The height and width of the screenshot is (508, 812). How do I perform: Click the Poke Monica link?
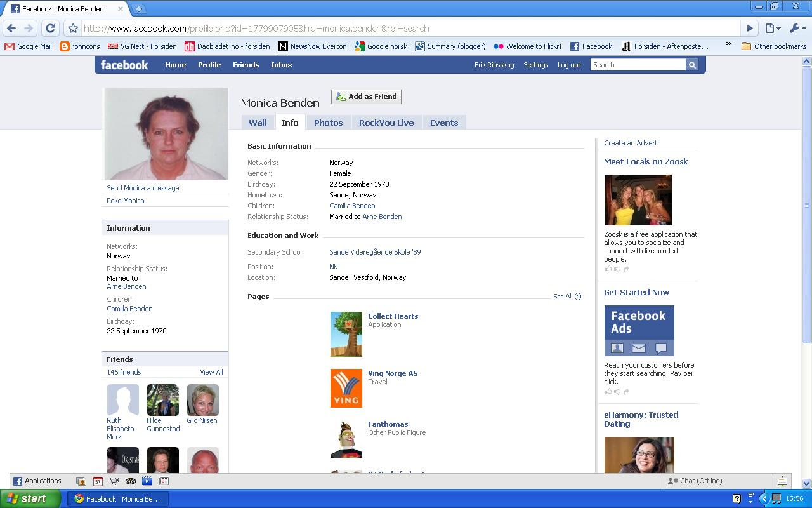[126, 201]
